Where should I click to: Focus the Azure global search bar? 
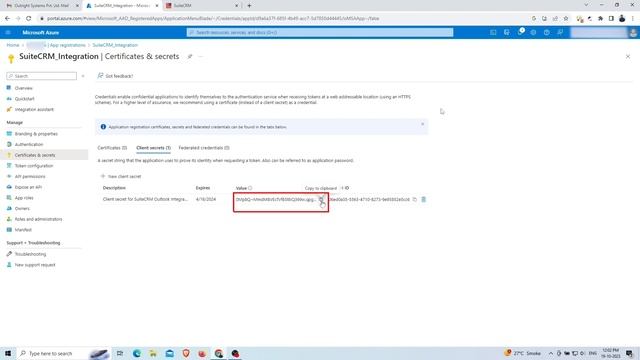click(x=320, y=32)
